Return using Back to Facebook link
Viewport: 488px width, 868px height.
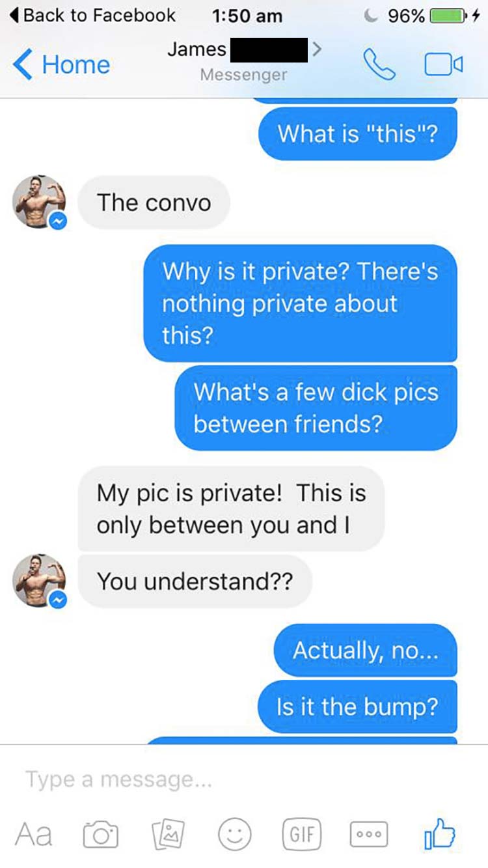click(92, 15)
